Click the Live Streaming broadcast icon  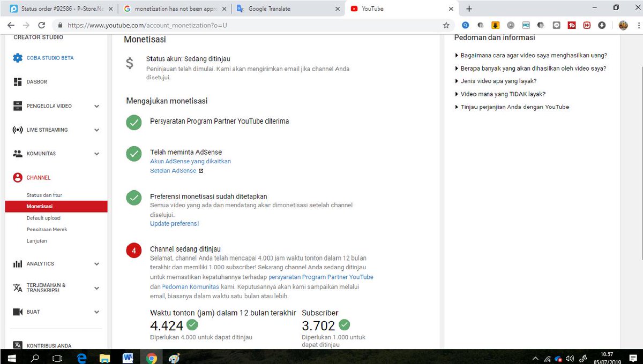tap(18, 130)
